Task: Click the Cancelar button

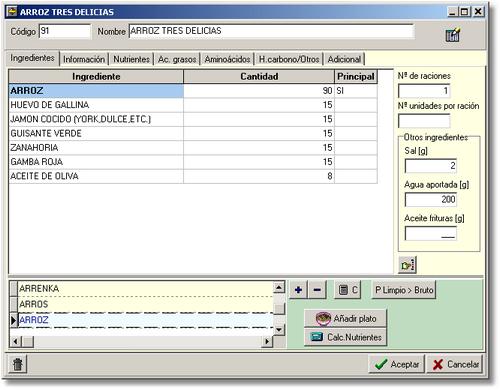Action: [x=455, y=364]
